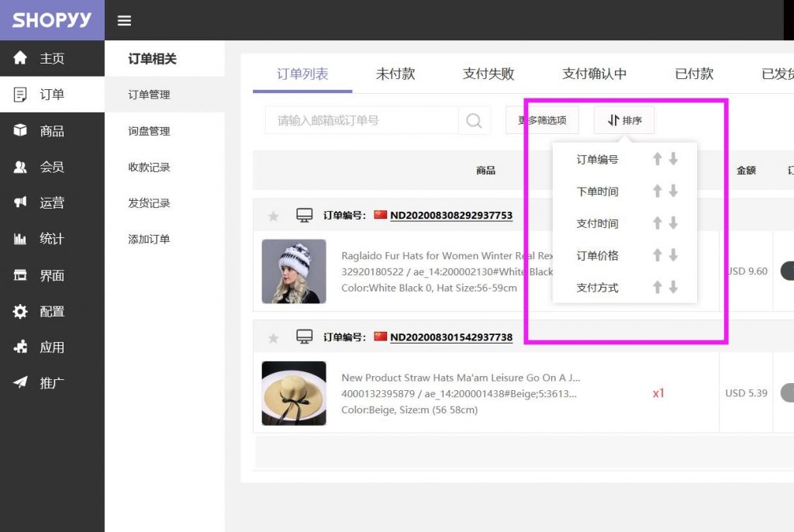Open 更多筛选项 more filters

point(542,120)
